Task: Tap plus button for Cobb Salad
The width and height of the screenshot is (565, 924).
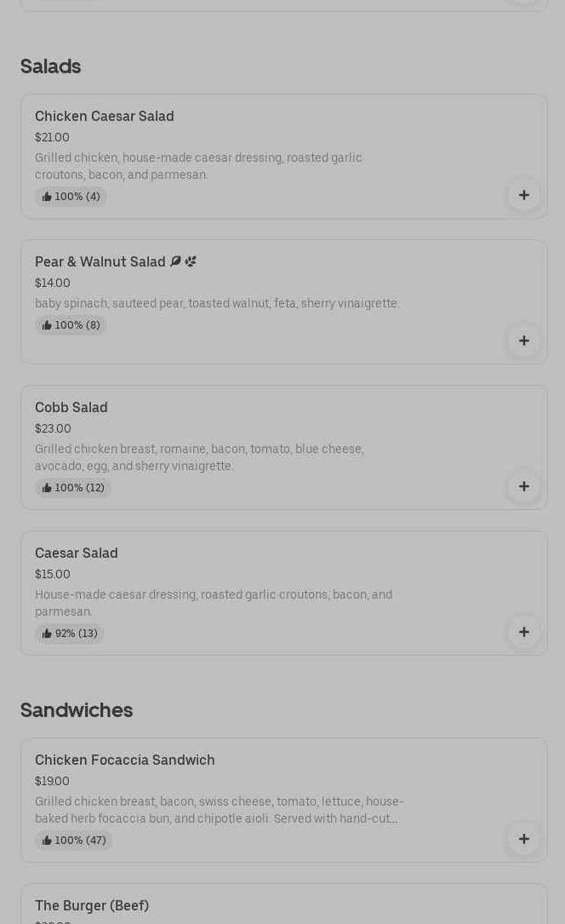Action: point(523,486)
